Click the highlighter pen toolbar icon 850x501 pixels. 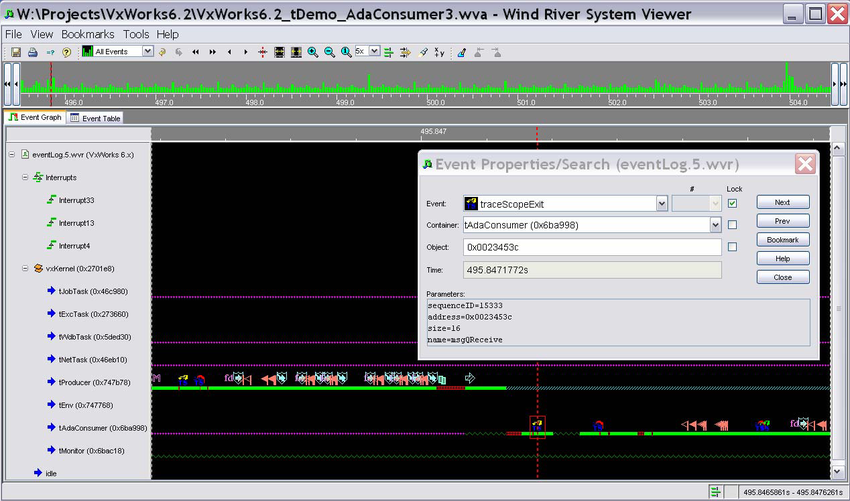423,52
